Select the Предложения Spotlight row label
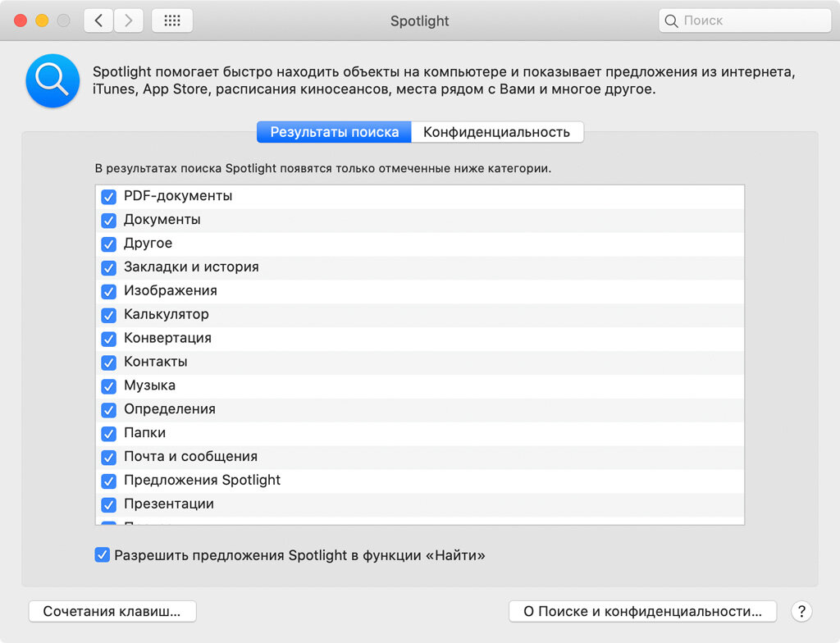 pos(202,480)
